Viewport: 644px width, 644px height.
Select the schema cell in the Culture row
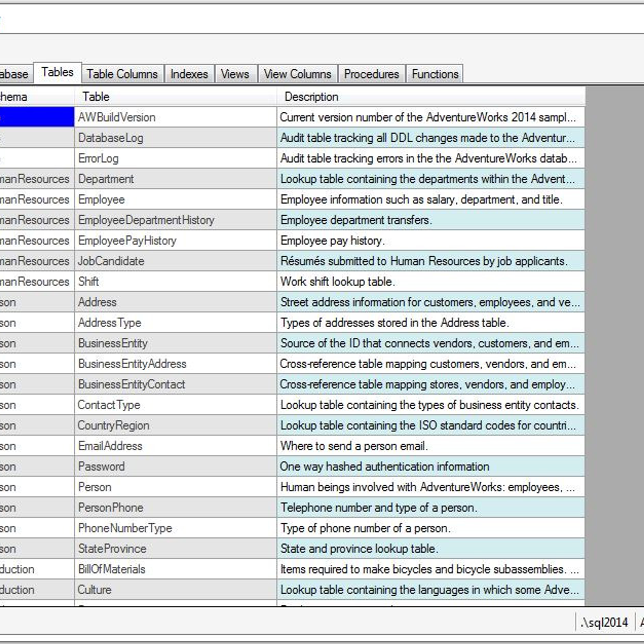(x=37, y=589)
